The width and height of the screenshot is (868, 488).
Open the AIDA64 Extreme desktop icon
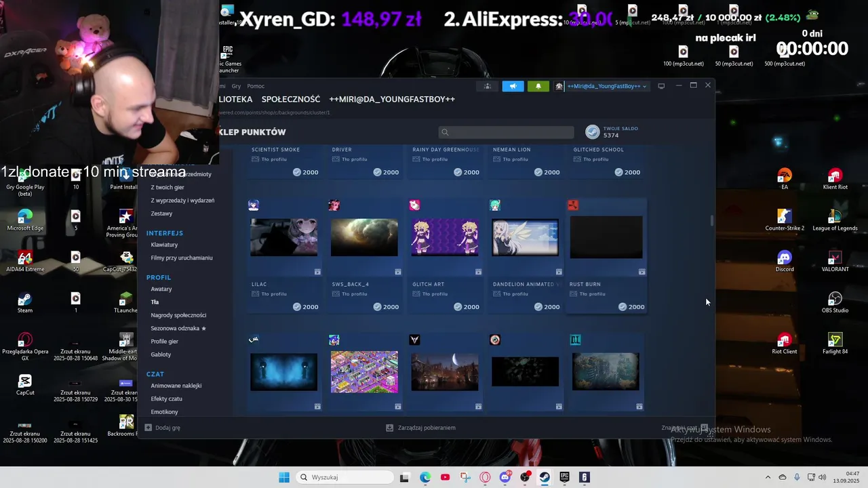[25, 262]
